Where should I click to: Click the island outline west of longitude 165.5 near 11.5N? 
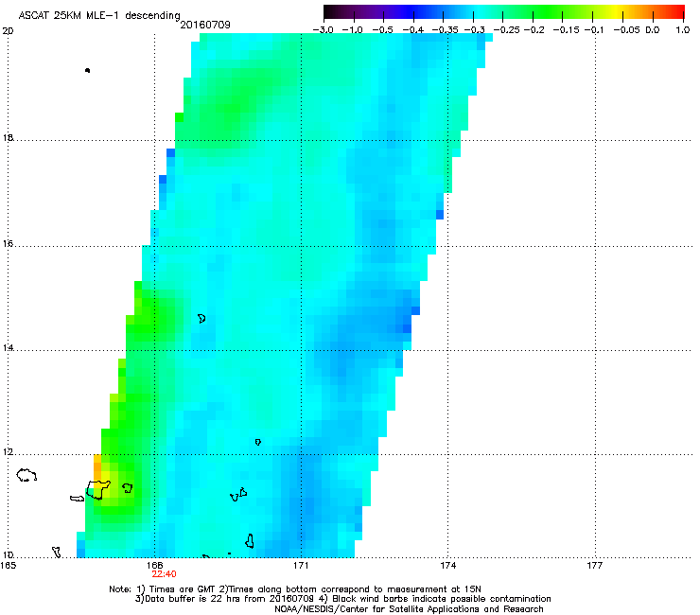[26, 475]
